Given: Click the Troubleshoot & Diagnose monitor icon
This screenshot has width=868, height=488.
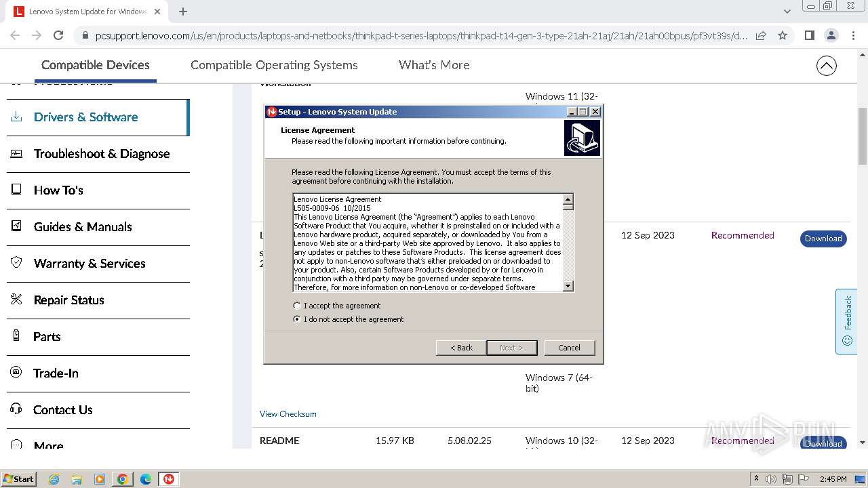Looking at the screenshot, I should coord(16,153).
